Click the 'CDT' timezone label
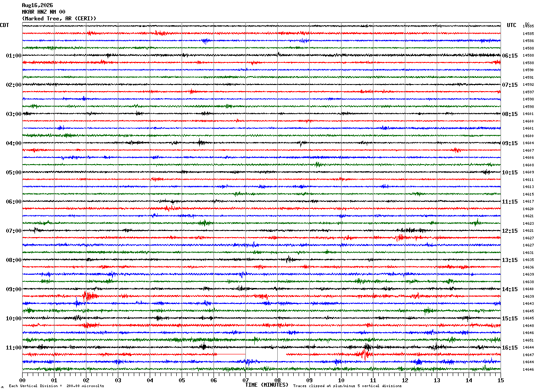 pyautogui.click(x=4, y=25)
